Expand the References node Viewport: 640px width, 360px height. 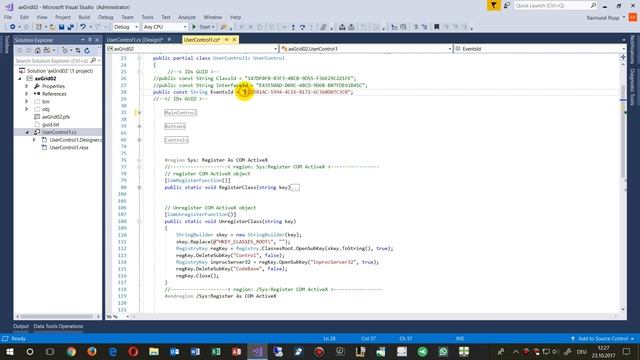(27, 94)
